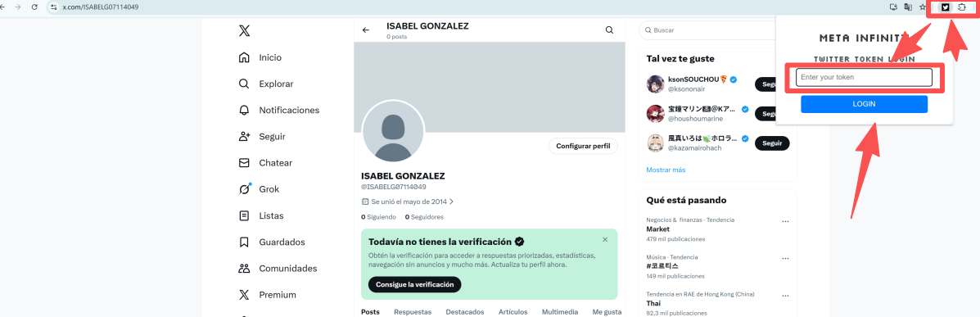Click the Enter your token field
Screen dimensions: 980x317
[x=864, y=78]
